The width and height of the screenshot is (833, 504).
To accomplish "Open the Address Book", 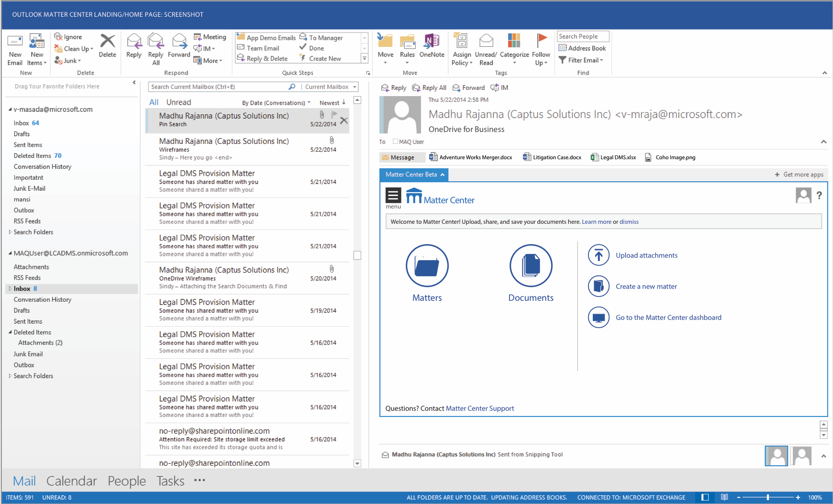I will pyautogui.click(x=582, y=48).
